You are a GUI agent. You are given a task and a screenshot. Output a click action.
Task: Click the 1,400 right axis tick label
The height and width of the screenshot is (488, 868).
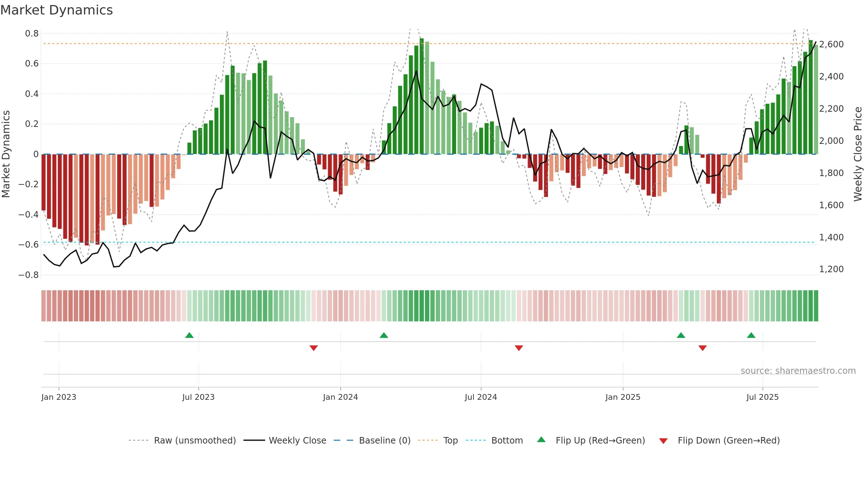[831, 237]
